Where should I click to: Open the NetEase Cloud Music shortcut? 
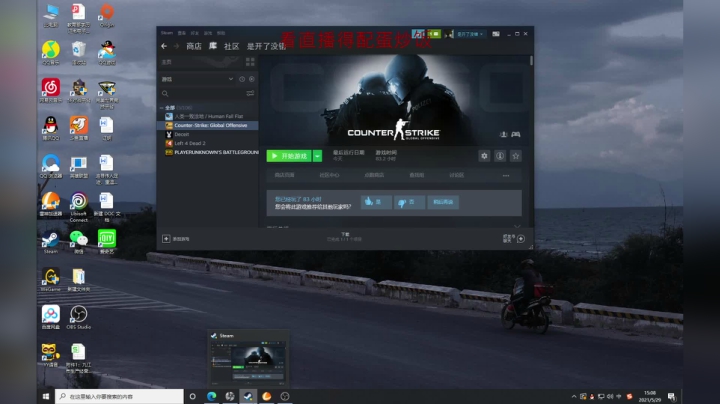click(51, 90)
